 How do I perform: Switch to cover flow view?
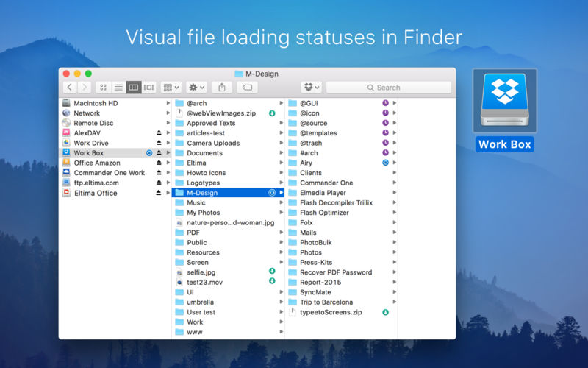pos(149,88)
